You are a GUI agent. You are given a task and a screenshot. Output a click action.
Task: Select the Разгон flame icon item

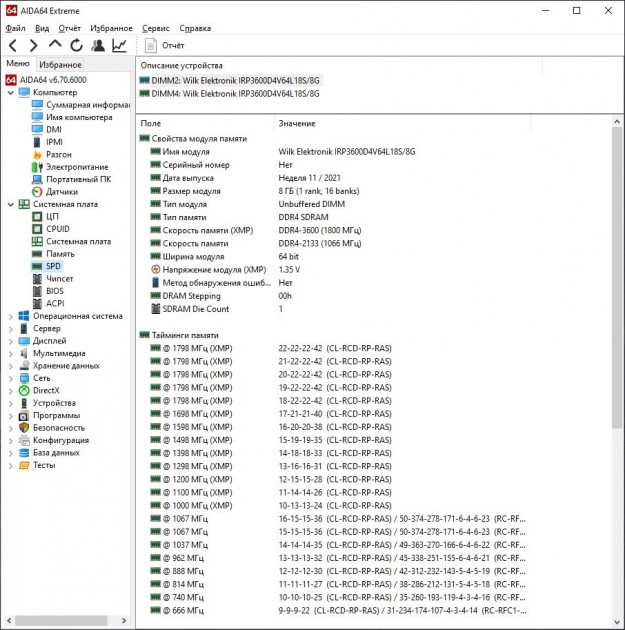[x=58, y=154]
